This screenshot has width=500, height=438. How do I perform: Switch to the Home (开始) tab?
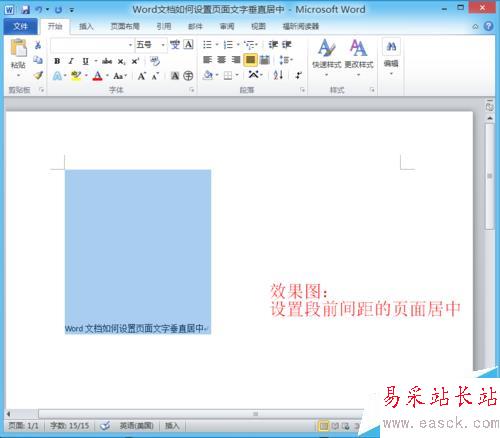pos(55,26)
